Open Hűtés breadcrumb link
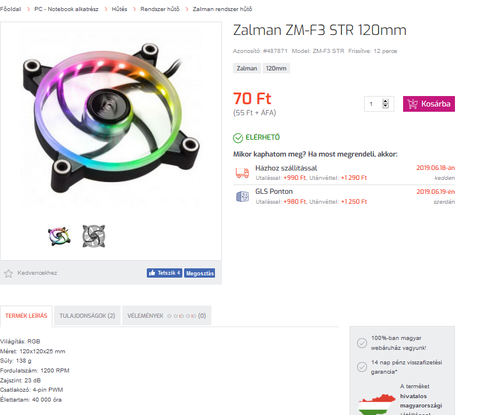Viewport: 480px width, 415px height. point(119,9)
